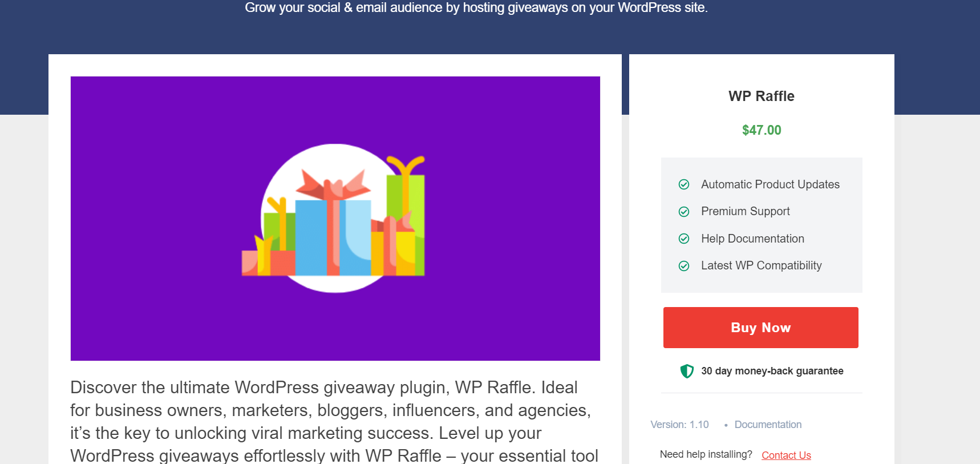Viewport: 980px width, 464px height.
Task: Open the Contact Us link
Action: (785, 455)
